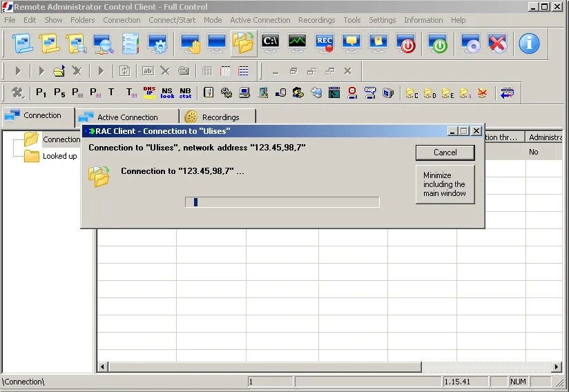Switch to the Active Connection tab
The height and width of the screenshot is (392, 569).
(x=127, y=117)
